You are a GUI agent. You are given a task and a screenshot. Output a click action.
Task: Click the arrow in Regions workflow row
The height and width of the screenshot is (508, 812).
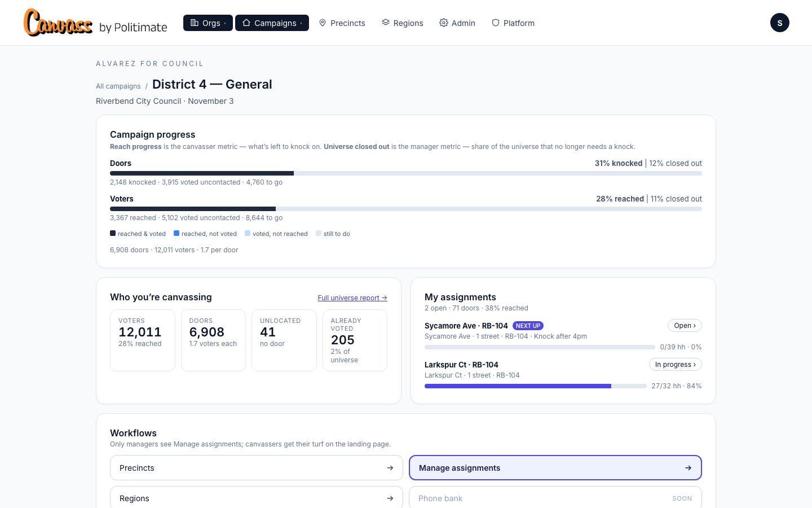click(390, 498)
